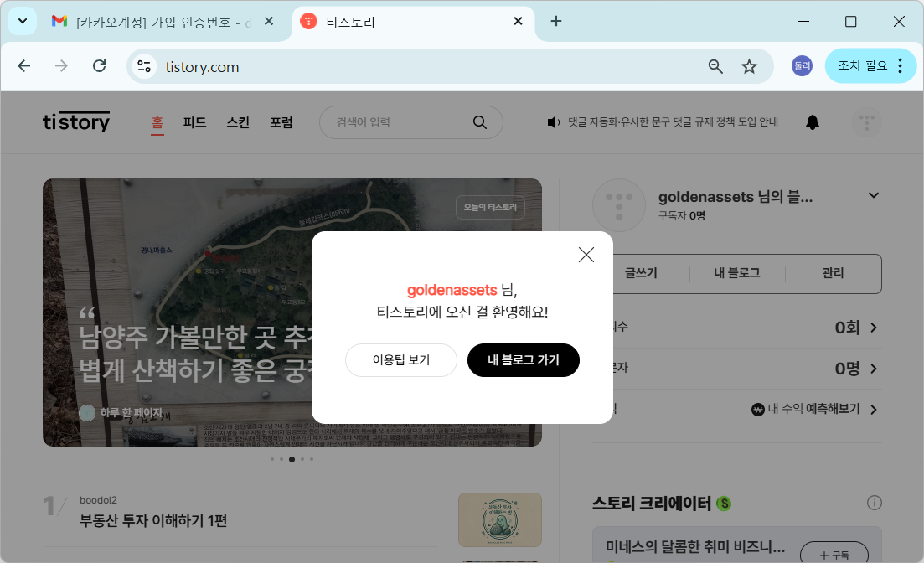Click the 관리 button
The width and height of the screenshot is (924, 563).
coord(834,273)
